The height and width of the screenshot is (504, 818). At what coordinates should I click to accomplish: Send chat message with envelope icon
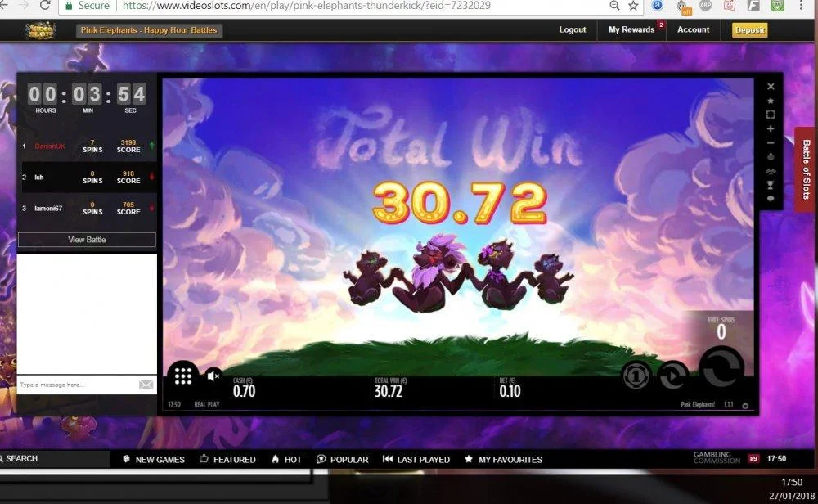point(146,385)
